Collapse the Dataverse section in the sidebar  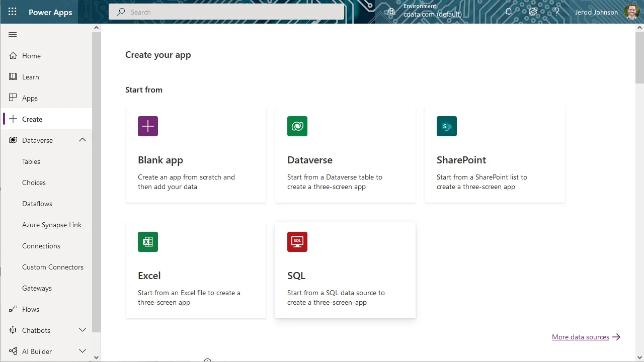point(82,140)
